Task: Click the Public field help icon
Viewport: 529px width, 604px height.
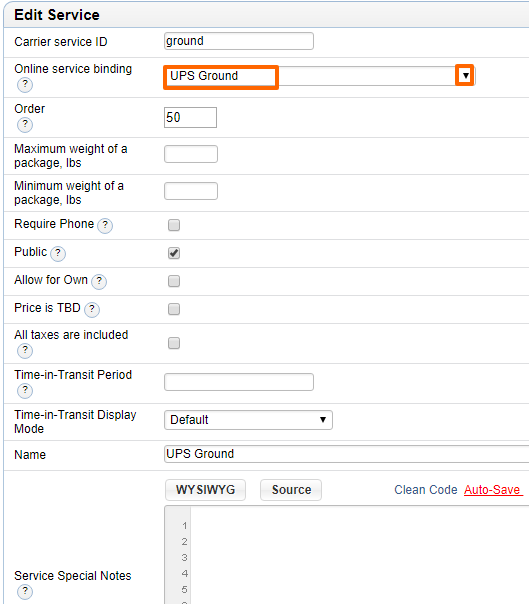Action: [58, 253]
